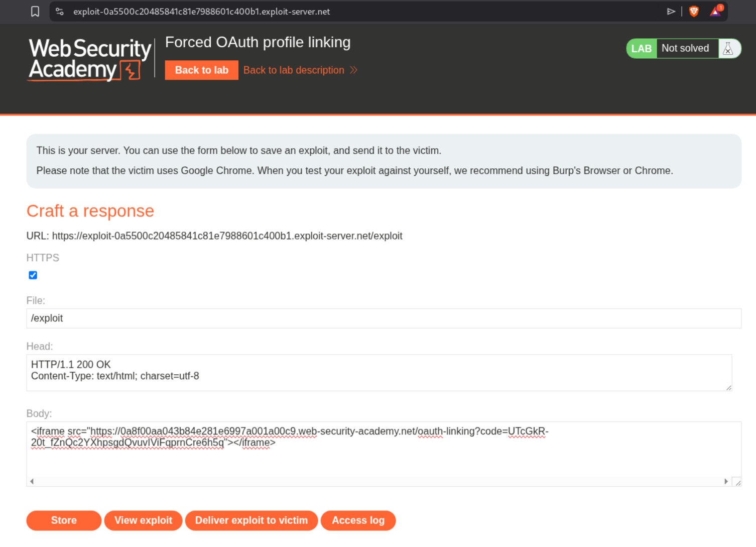
Task: Click the lab flask icon
Action: click(x=728, y=49)
